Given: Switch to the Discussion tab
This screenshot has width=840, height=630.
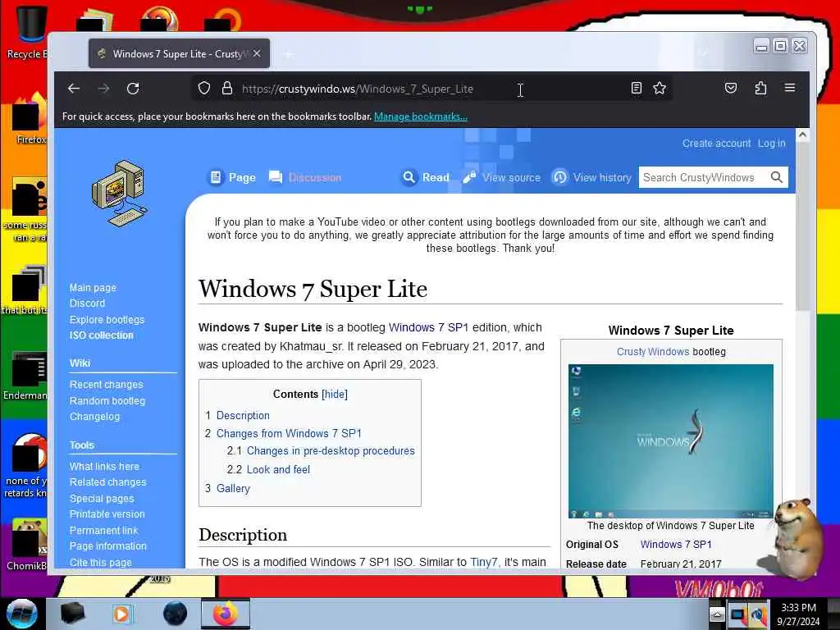Looking at the screenshot, I should [x=305, y=177].
